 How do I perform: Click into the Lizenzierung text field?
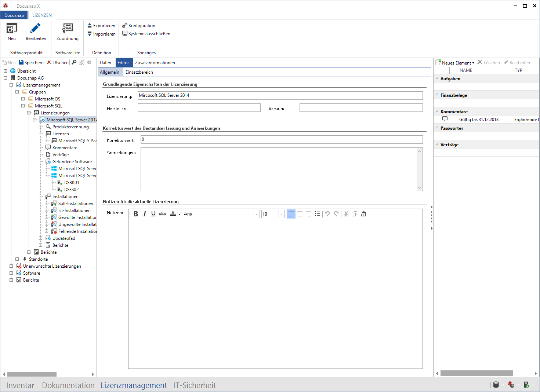(280, 95)
